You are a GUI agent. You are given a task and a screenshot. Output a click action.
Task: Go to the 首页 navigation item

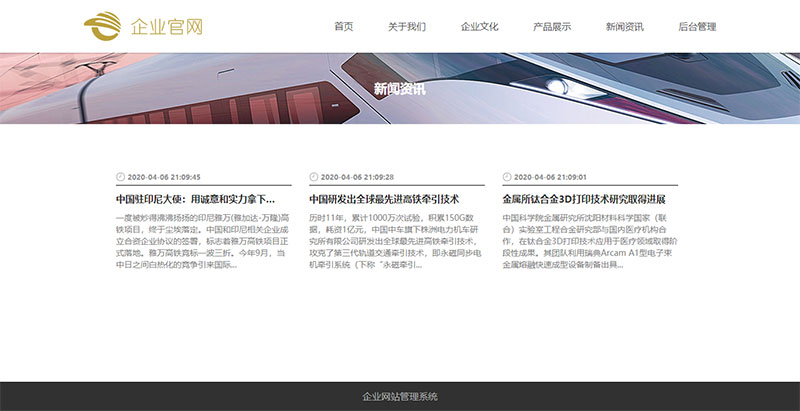pyautogui.click(x=343, y=27)
